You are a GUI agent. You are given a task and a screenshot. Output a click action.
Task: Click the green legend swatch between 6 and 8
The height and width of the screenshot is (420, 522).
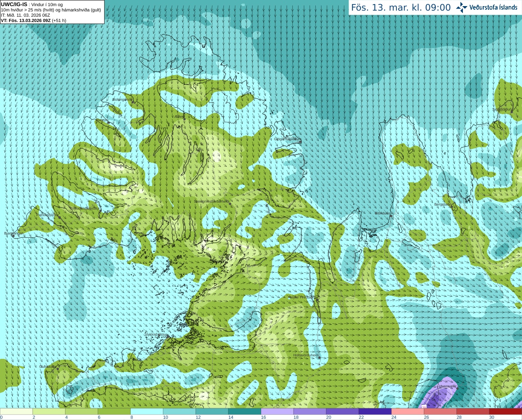pyautogui.click(x=114, y=411)
